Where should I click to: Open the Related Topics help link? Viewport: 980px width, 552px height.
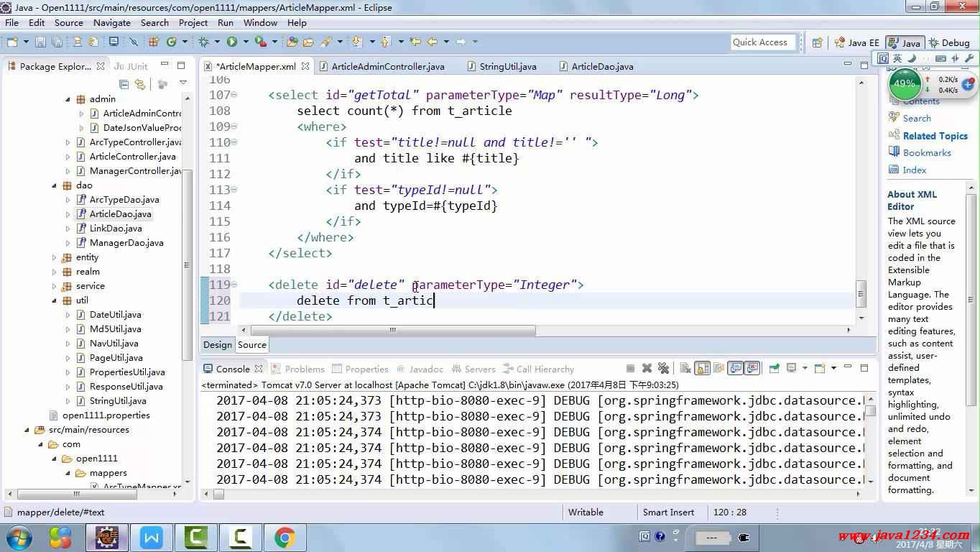coord(935,136)
